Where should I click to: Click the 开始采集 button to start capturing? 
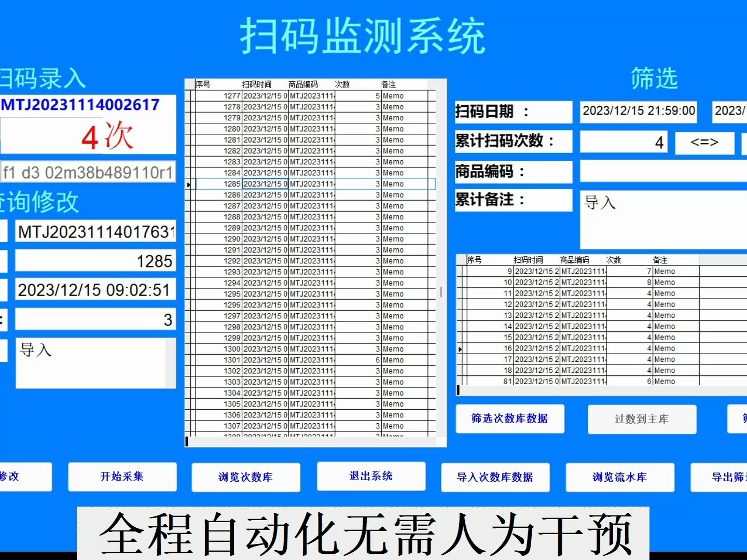coord(122,477)
